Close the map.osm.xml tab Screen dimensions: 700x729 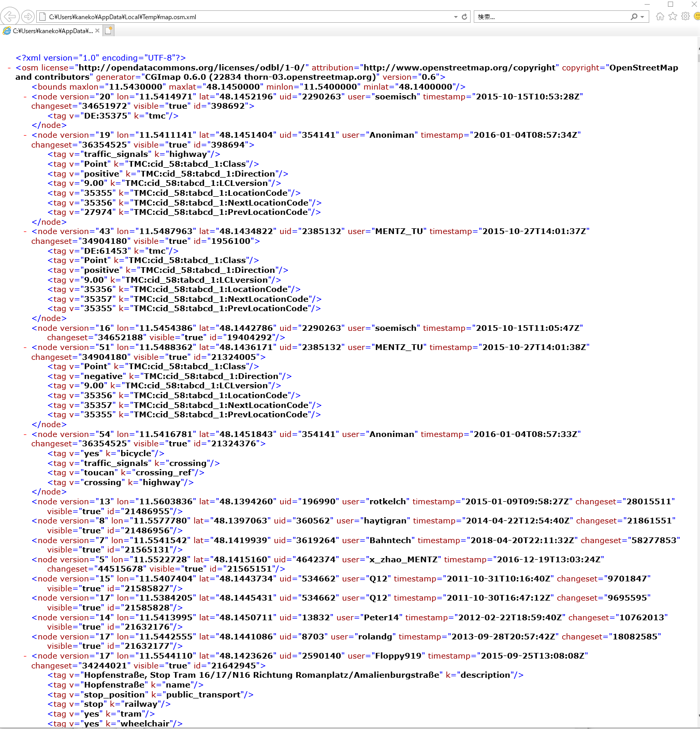coord(97,31)
